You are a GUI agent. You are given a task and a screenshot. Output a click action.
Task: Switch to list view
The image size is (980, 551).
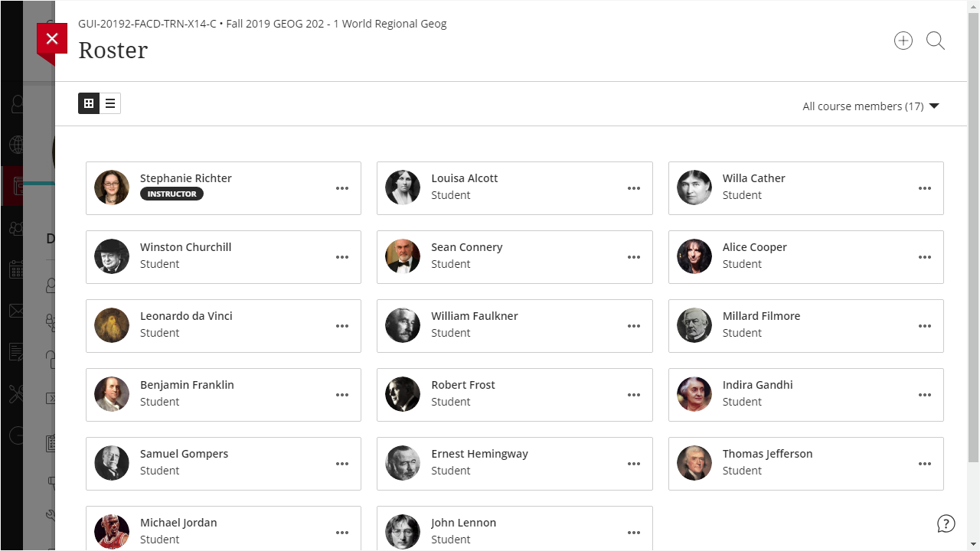(x=110, y=103)
